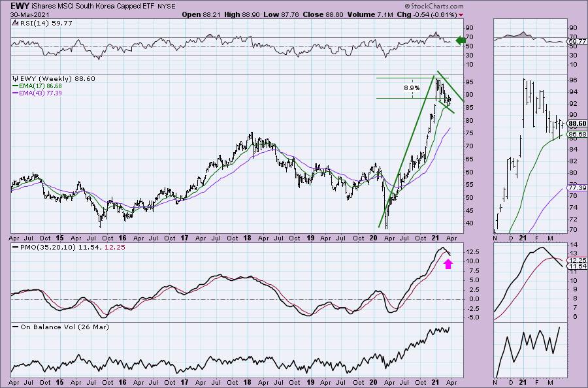Viewport: 588px width, 388px height.
Task: Click the 88.60 price tag in the zoom panel
Action: point(577,123)
